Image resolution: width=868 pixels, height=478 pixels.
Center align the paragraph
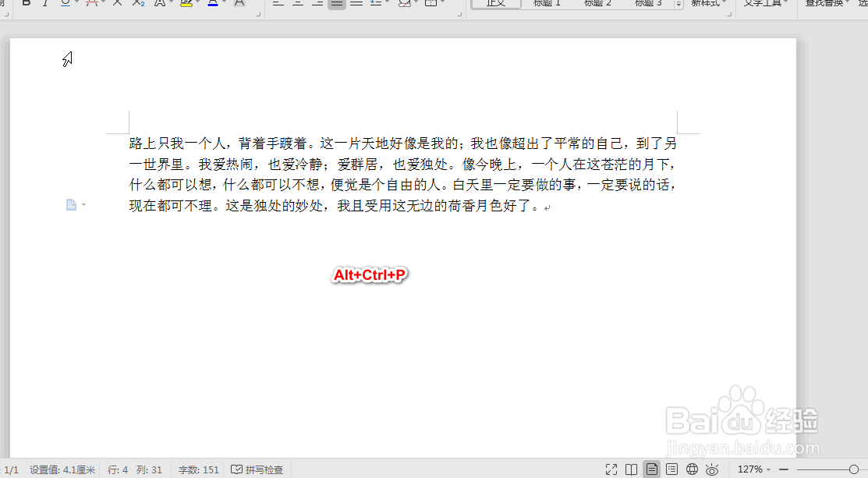(x=298, y=3)
